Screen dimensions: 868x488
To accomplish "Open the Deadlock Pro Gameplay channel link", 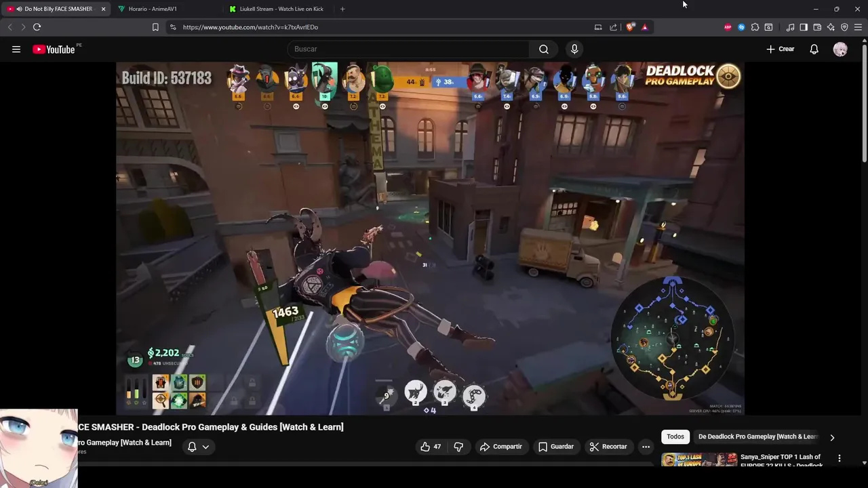I will click(x=124, y=443).
